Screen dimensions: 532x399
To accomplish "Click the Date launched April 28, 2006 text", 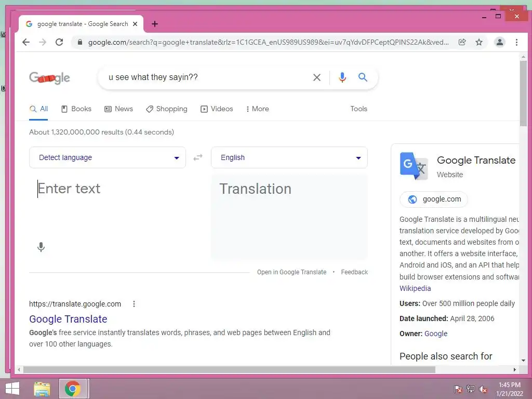I will [x=447, y=318].
